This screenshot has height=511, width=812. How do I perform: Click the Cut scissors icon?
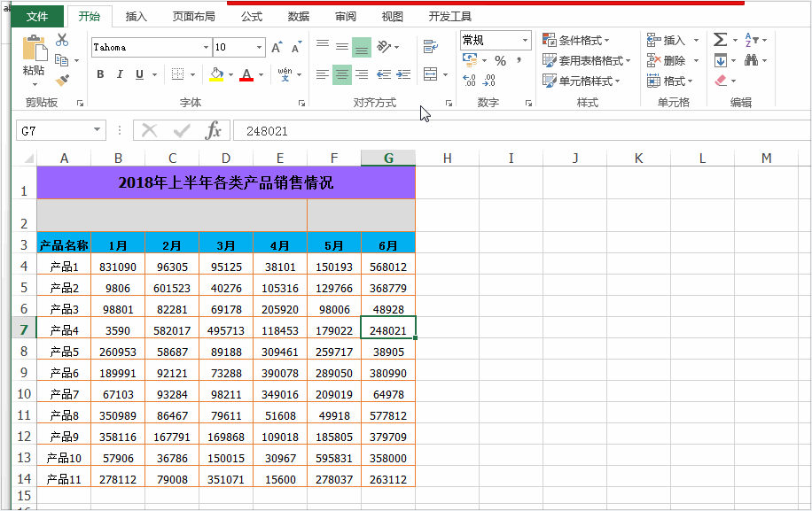[x=62, y=40]
